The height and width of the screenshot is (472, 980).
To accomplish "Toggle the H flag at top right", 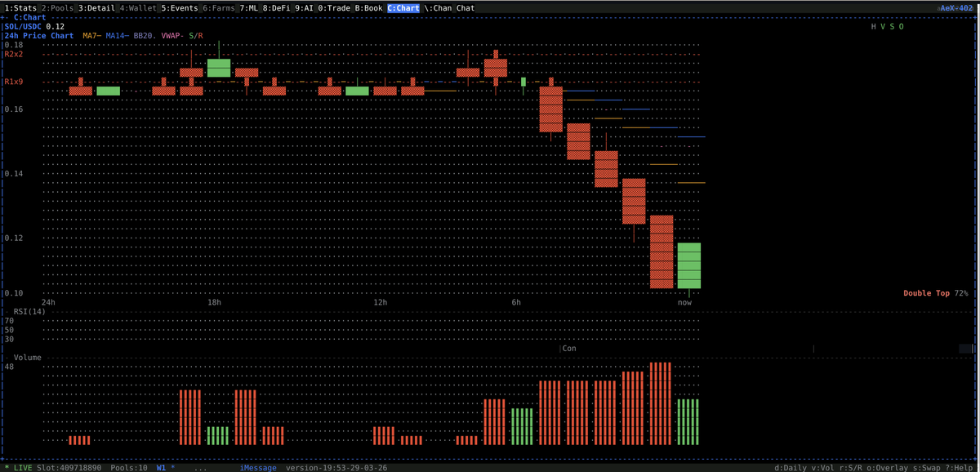I will tap(873, 27).
